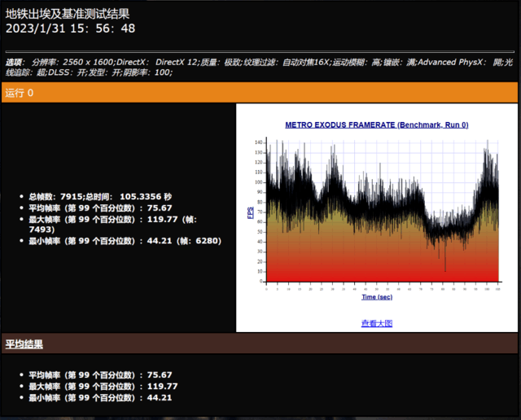The width and height of the screenshot is (521, 420).
Task: Click the 线追踪: 超;DLSS: 开 options line
Action: point(89,72)
